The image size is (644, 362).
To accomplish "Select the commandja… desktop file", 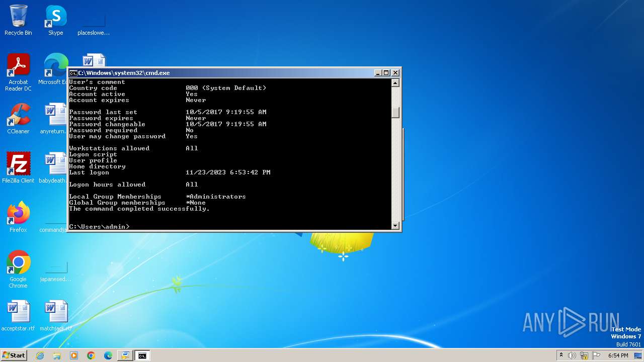I will tap(54, 226).
